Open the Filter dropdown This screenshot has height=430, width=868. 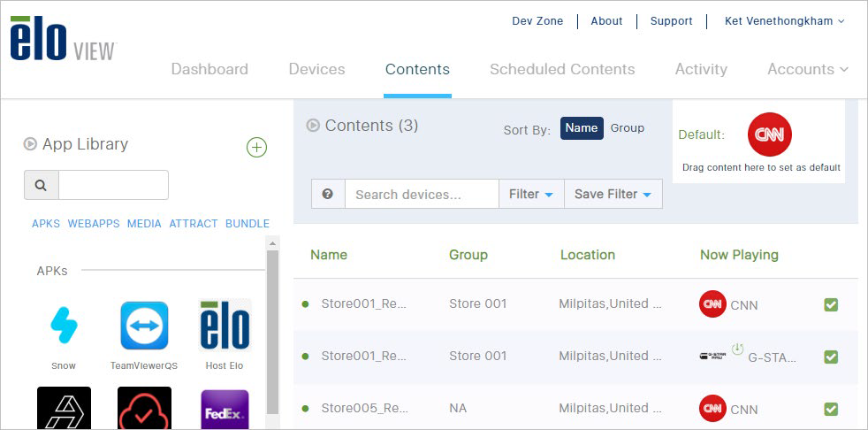point(531,194)
